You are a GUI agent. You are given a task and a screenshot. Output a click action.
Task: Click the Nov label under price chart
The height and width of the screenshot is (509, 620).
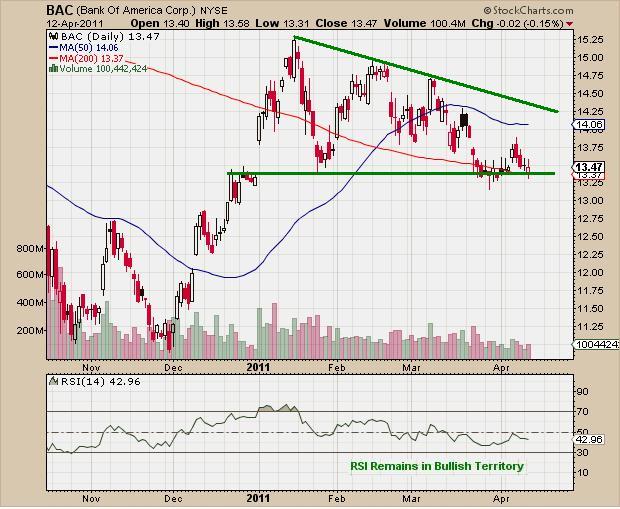click(91, 367)
